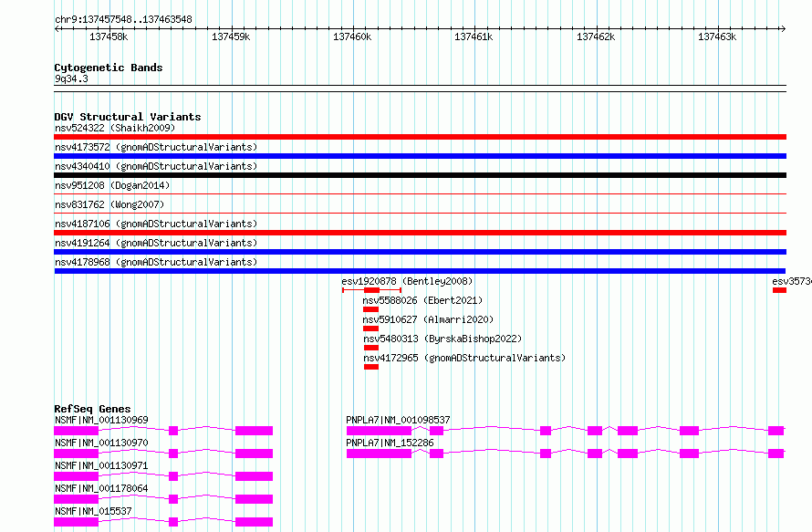This screenshot has height=532, width=812.
Task: Open the NSMF|NM_001130971 transcript label
Action: pyautogui.click(x=101, y=465)
